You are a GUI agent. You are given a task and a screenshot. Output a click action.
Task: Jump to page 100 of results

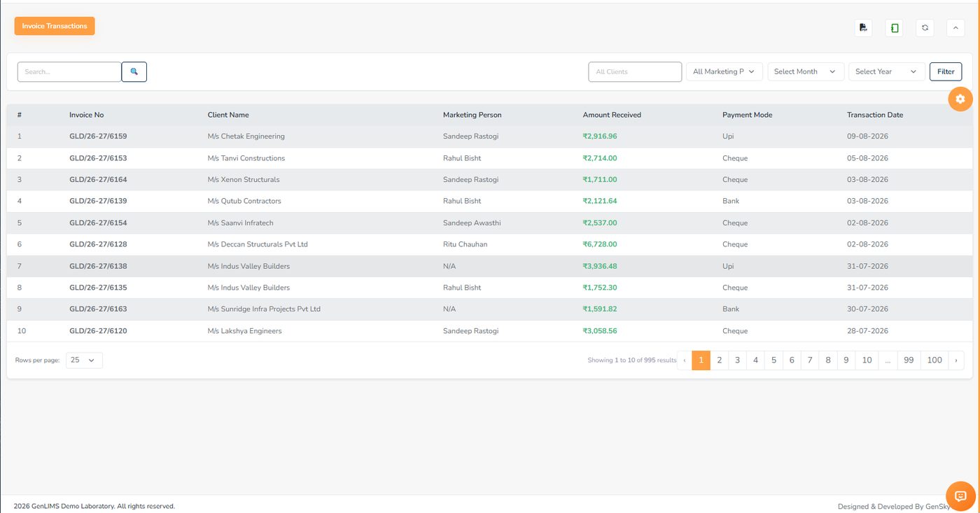(x=934, y=360)
